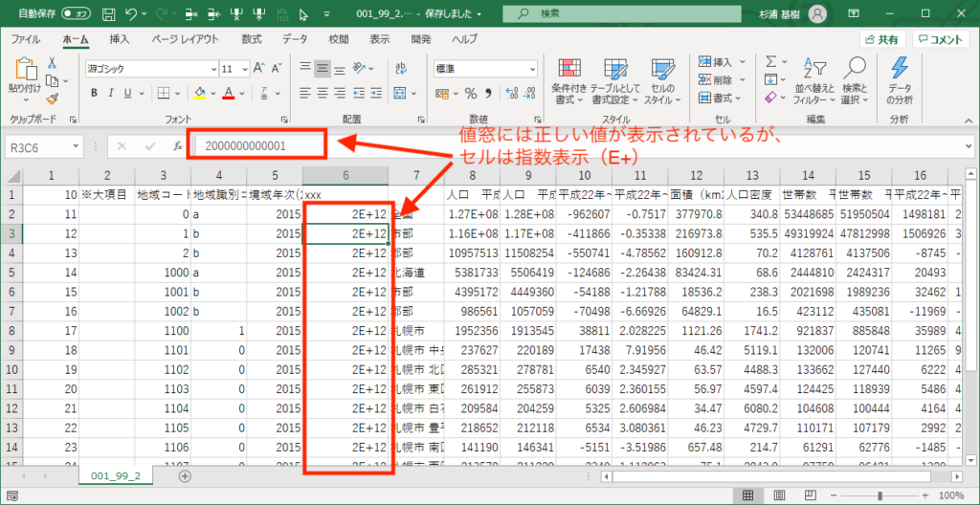Apply yellow fill color bucket
980x505 pixels.
200,93
